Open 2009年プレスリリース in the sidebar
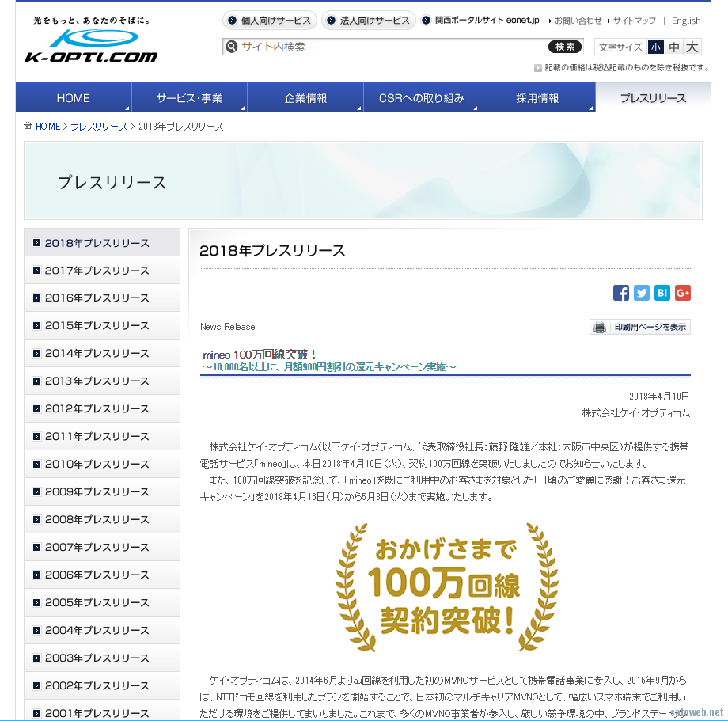The width and height of the screenshot is (728, 721). click(102, 491)
